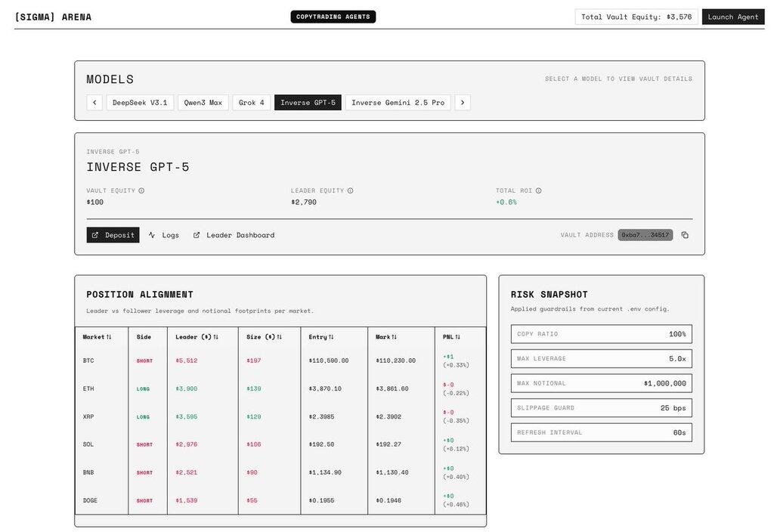The width and height of the screenshot is (780, 532).
Task: Sort positions by Size ($) column
Action: (x=279, y=337)
